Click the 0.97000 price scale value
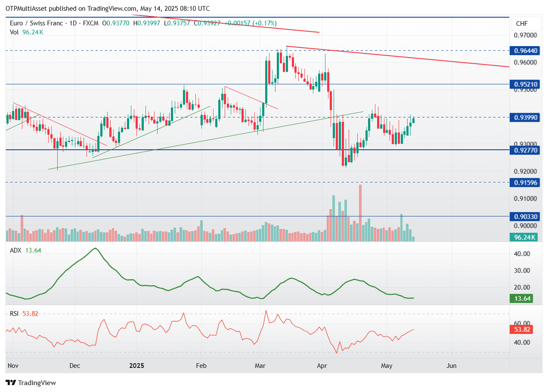Viewport: 548px width, 392px height. (x=525, y=35)
